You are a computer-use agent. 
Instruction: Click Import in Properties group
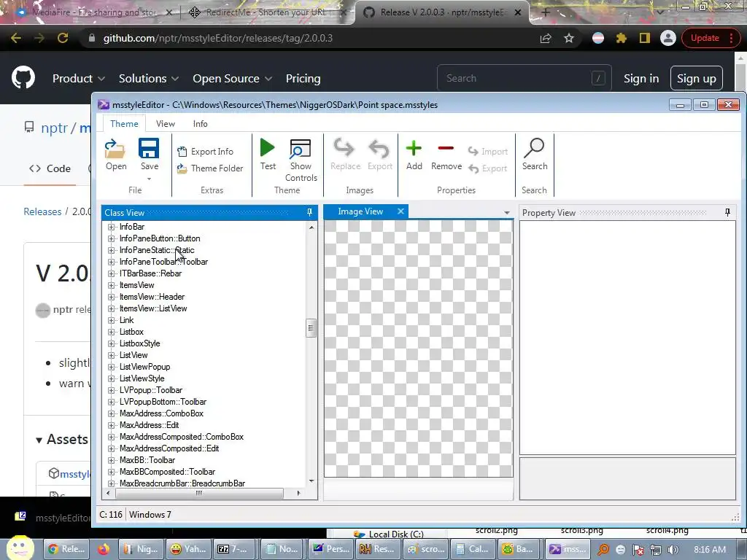488,152
